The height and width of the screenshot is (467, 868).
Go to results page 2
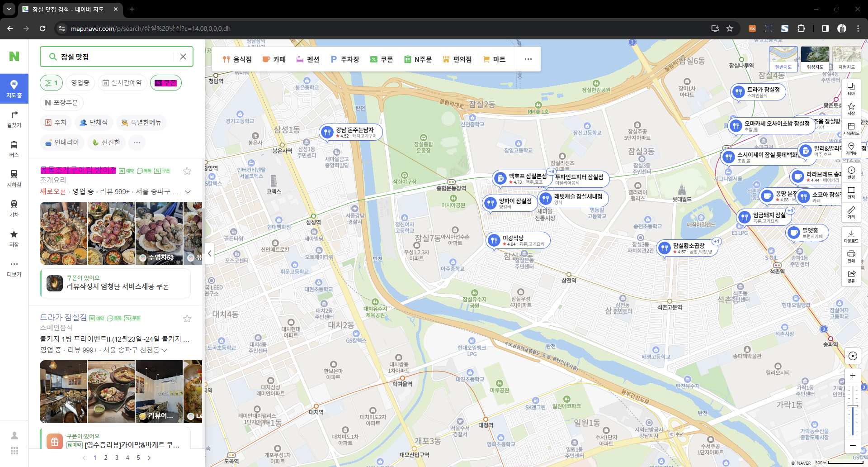click(106, 458)
